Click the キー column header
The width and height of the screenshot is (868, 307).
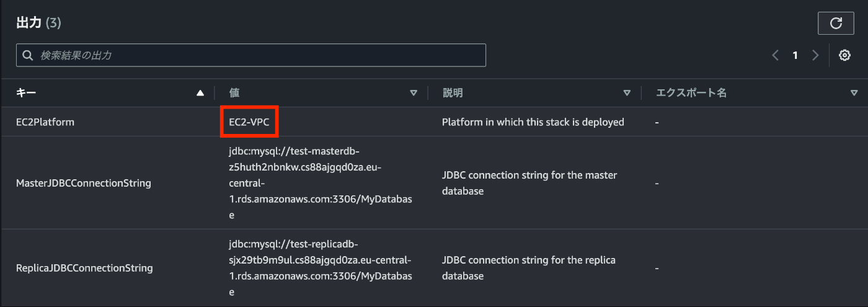click(26, 93)
